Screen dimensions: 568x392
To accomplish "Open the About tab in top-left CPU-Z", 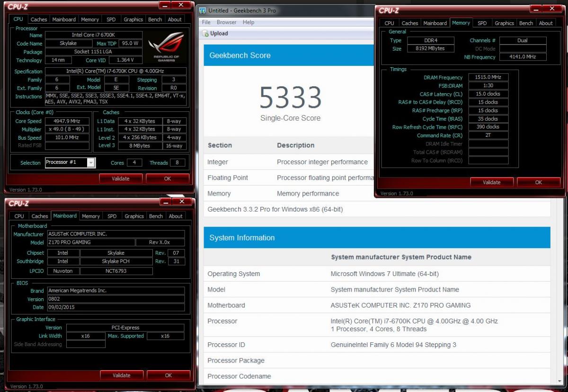I will tap(175, 19).
